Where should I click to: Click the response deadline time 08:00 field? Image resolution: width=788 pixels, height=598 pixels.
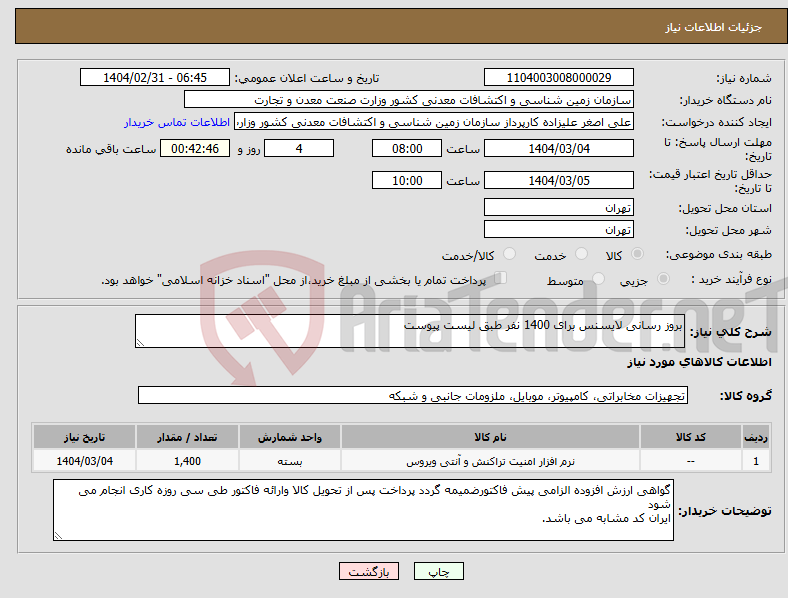point(407,149)
